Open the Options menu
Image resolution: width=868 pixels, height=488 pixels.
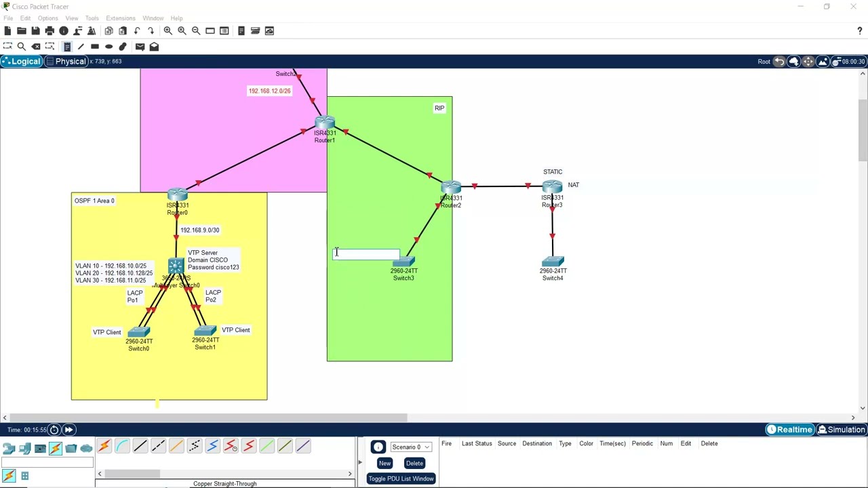47,18
